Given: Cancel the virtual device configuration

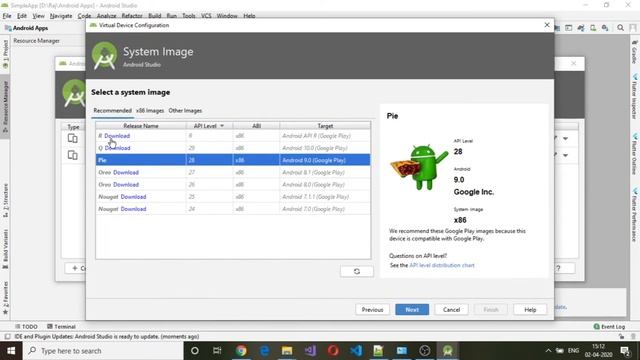Looking at the screenshot, I should click(451, 310).
